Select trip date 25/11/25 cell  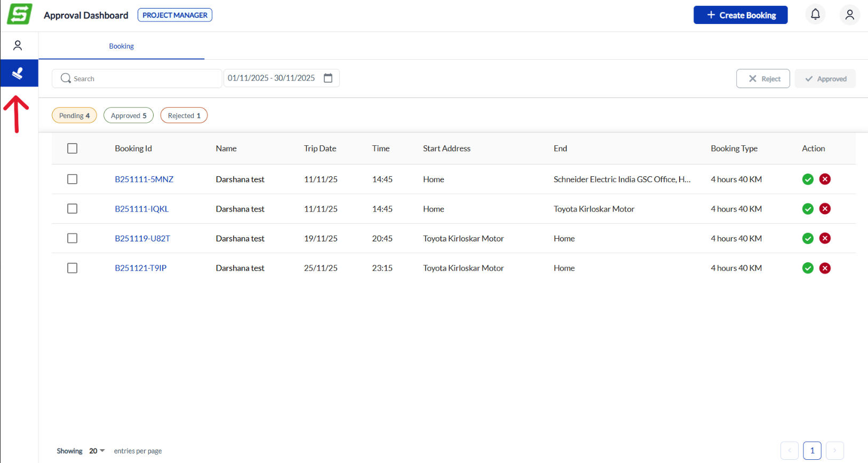tap(321, 268)
